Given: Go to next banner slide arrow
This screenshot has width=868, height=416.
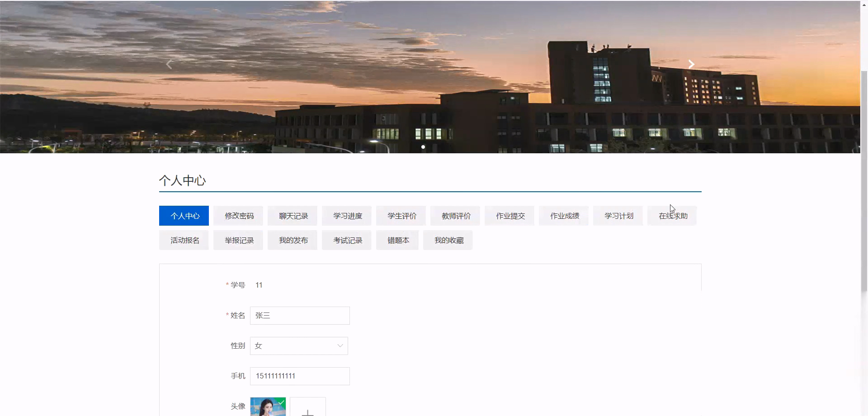Looking at the screenshot, I should tap(691, 64).
